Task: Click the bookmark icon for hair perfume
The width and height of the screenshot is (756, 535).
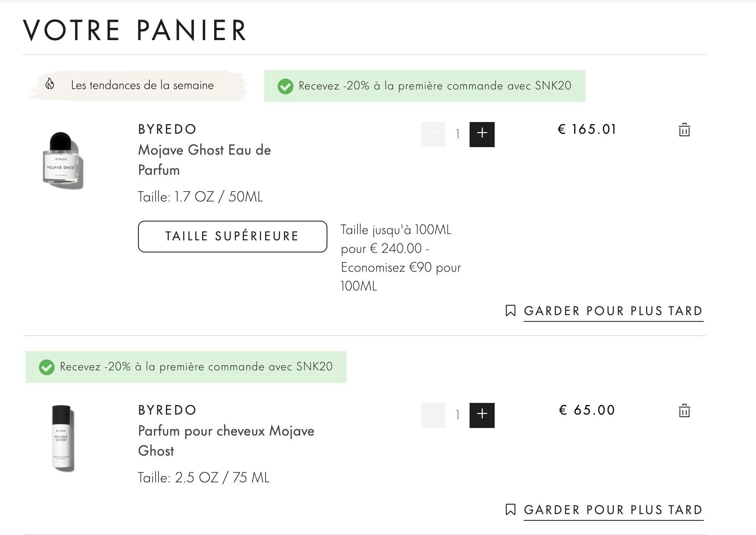Action: click(x=510, y=510)
